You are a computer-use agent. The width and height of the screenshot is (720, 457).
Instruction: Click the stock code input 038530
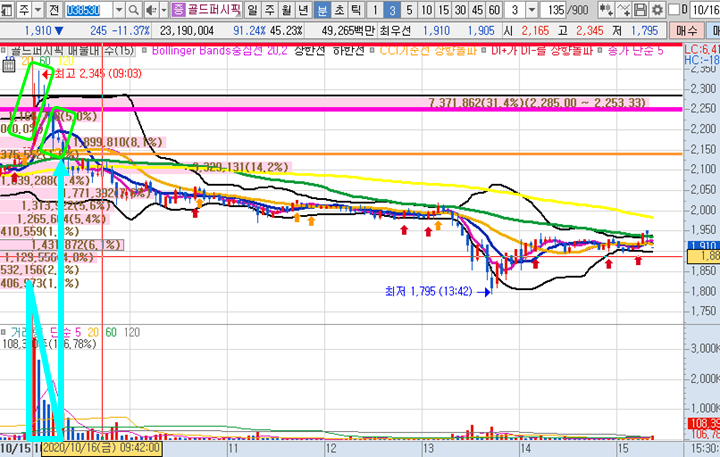(89, 10)
